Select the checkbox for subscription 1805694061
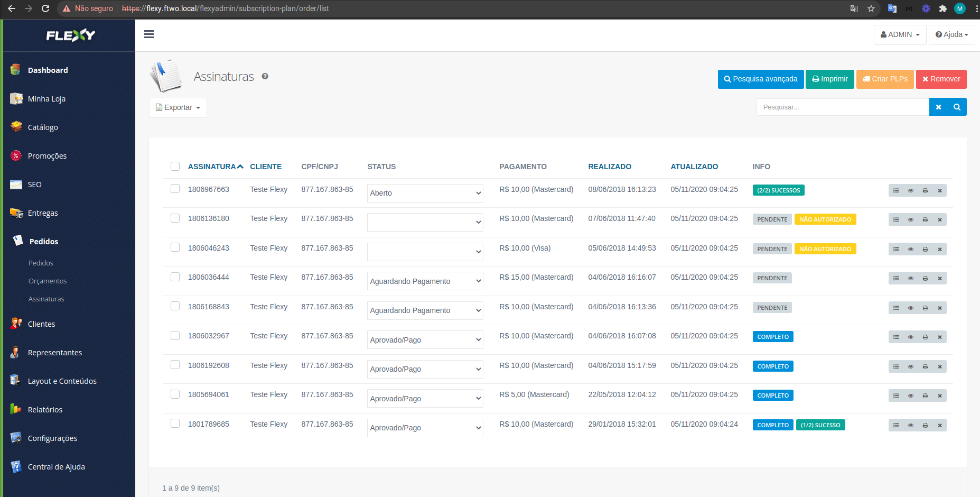This screenshot has height=497, width=980. [x=175, y=394]
